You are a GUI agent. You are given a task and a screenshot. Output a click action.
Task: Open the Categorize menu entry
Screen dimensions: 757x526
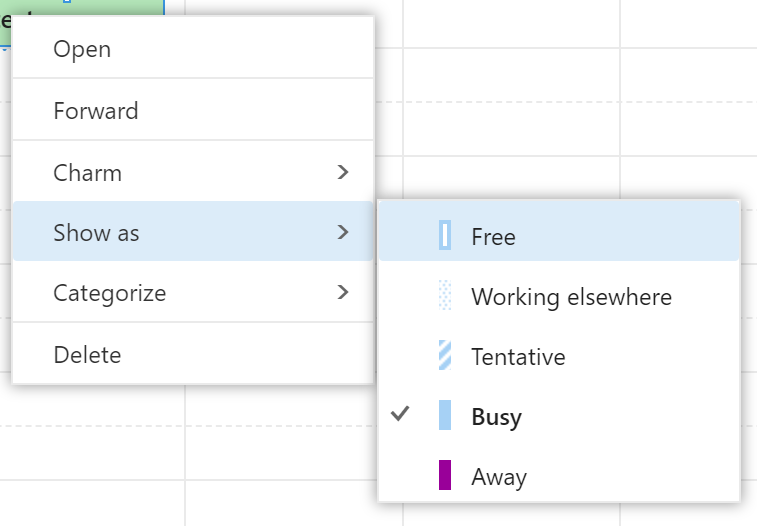[193, 292]
